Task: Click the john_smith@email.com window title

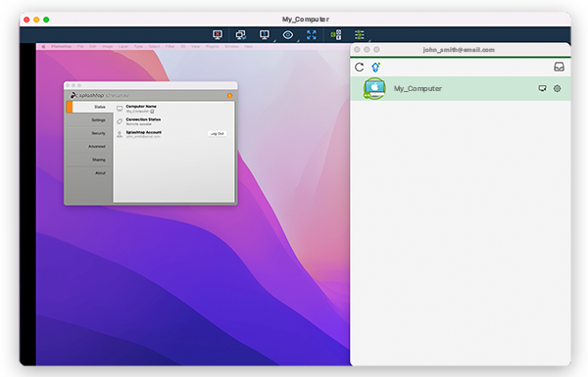Action: pyautogui.click(x=459, y=50)
